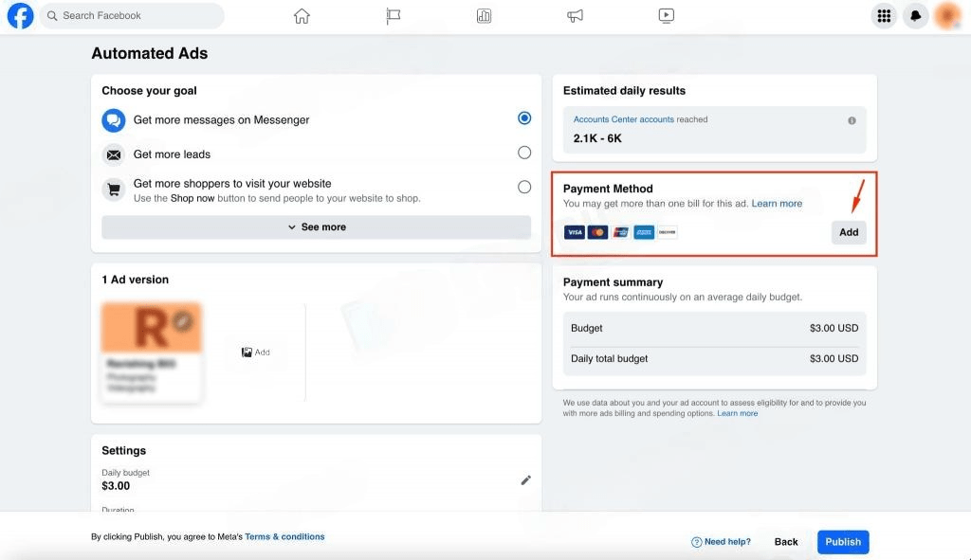Focus the Search Facebook field
971x560 pixels.
(132, 15)
